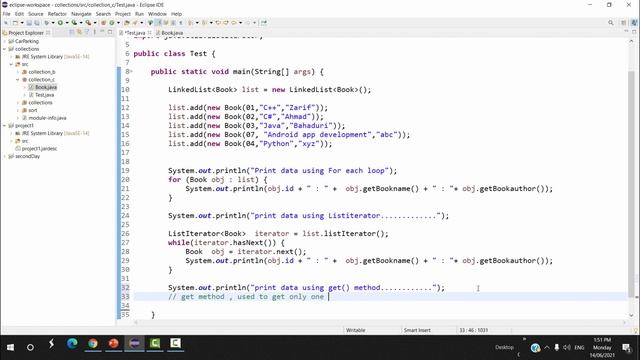Open the Navigate menu
The image size is (640, 360).
81,14
